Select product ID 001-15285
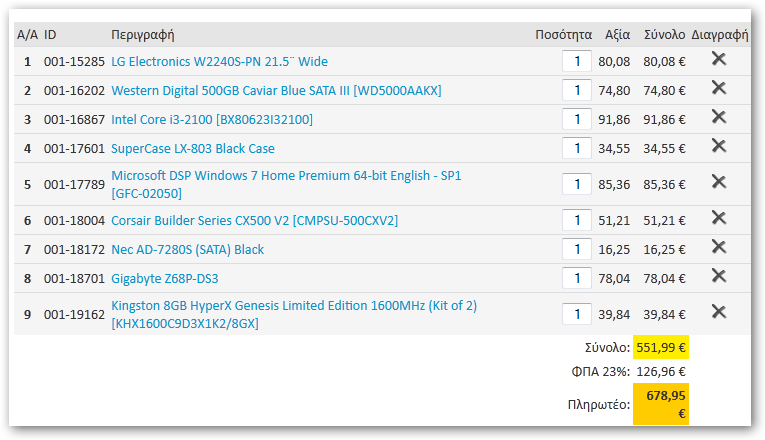765x440 pixels. click(x=74, y=61)
